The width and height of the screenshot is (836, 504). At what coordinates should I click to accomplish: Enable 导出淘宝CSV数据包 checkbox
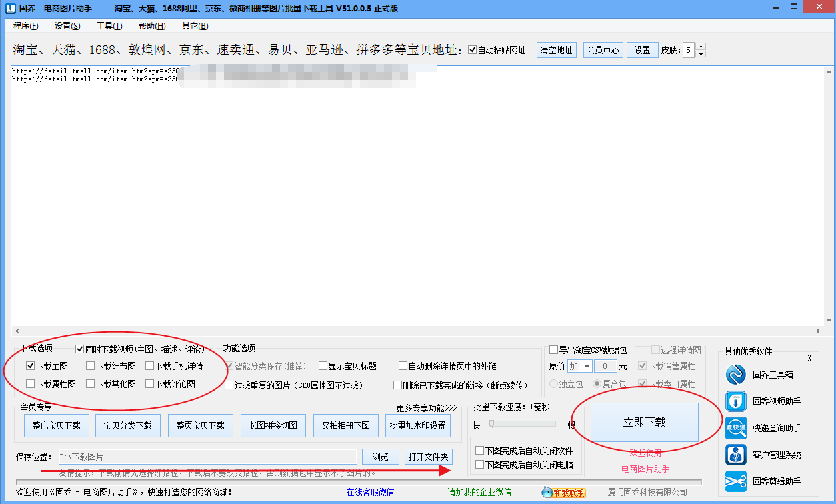pos(553,350)
